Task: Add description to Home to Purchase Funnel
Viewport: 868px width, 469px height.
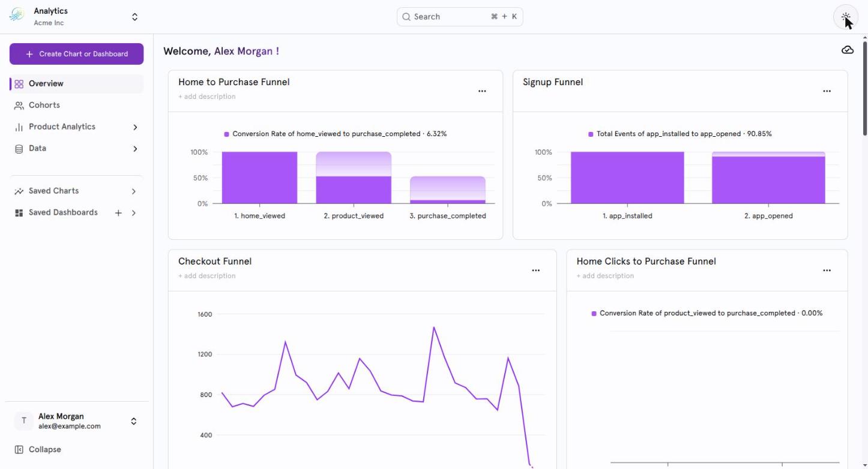Action: point(207,97)
